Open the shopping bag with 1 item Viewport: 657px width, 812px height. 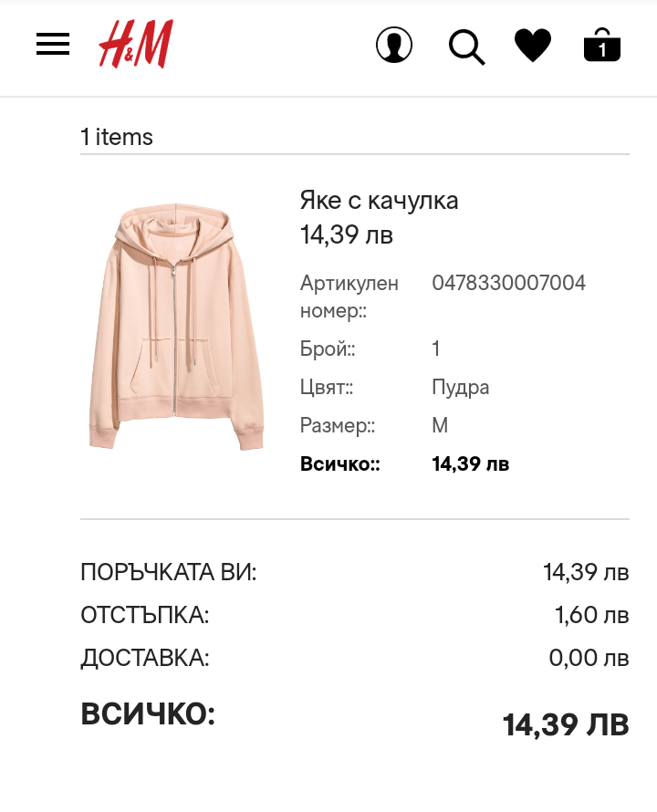tap(602, 45)
